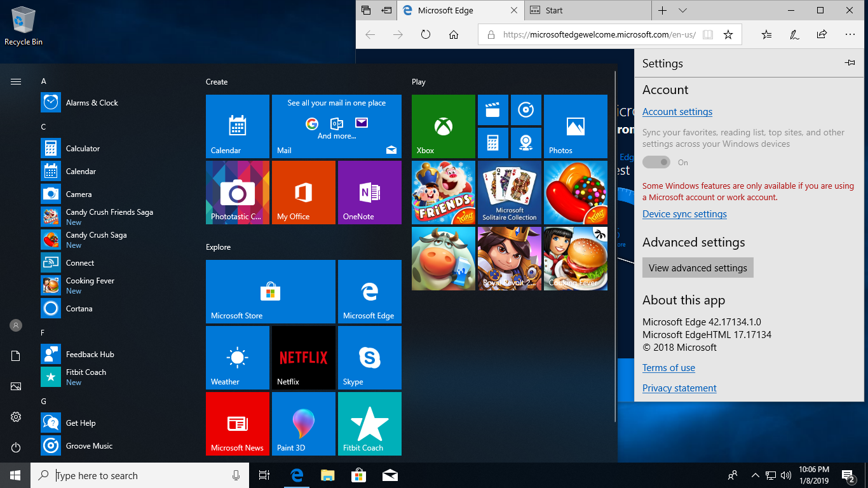This screenshot has width=868, height=488.
Task: Launch the Phototastic Collage tile
Action: [x=238, y=193]
